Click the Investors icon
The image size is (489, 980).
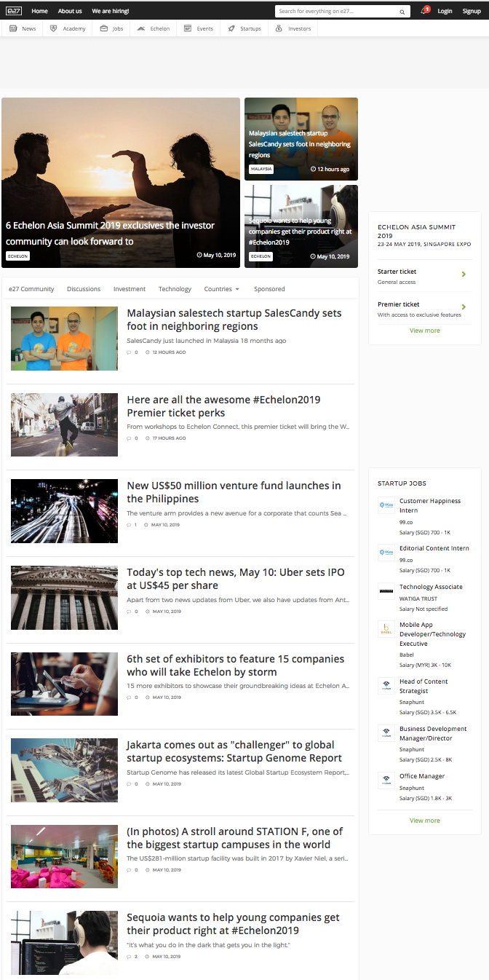coord(279,28)
